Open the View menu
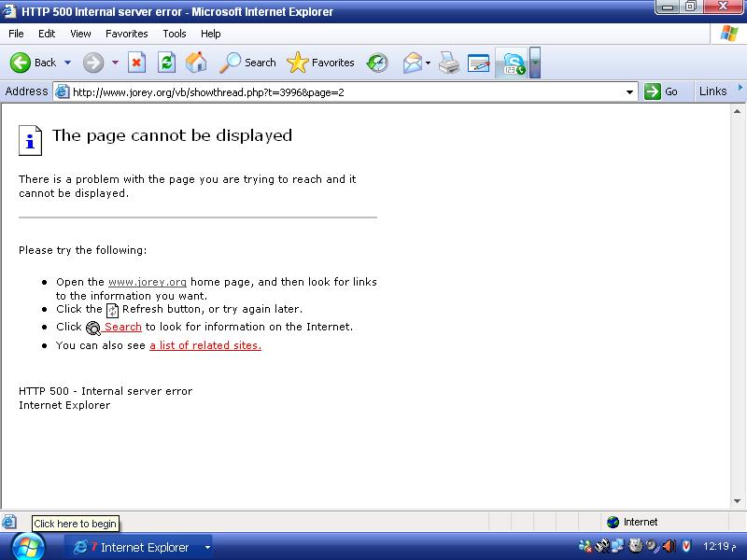The width and height of the screenshot is (747, 560). (x=80, y=34)
